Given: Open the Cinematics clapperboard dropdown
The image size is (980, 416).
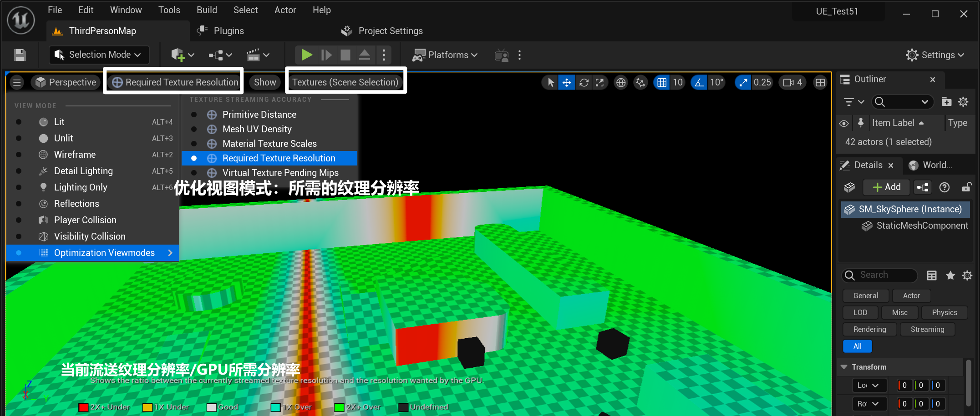Looking at the screenshot, I should (258, 55).
